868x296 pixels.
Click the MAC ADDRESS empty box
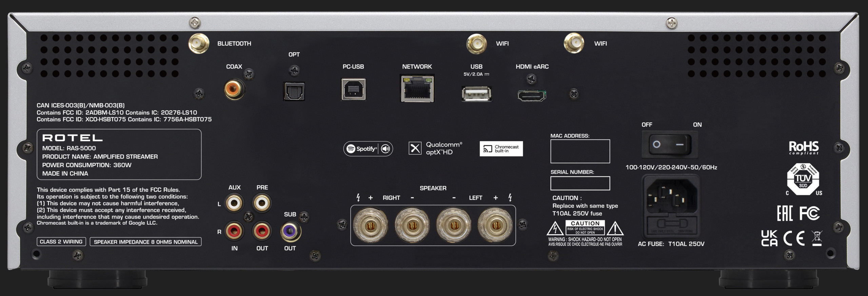point(580,151)
